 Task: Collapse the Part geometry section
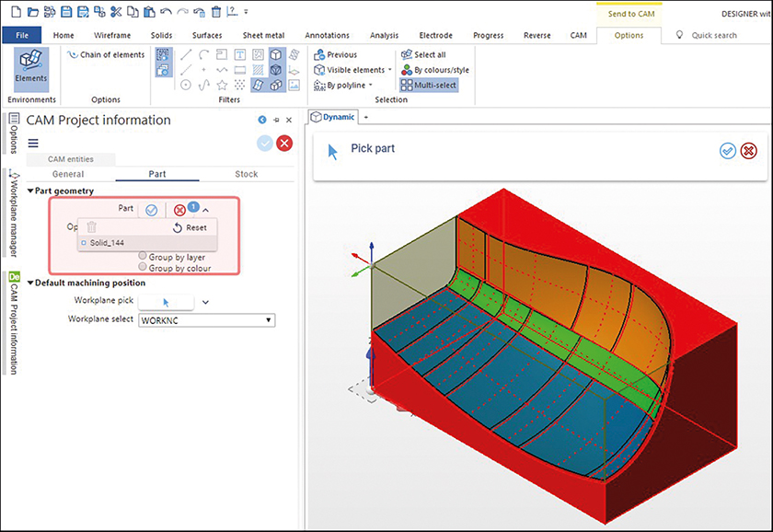30,191
